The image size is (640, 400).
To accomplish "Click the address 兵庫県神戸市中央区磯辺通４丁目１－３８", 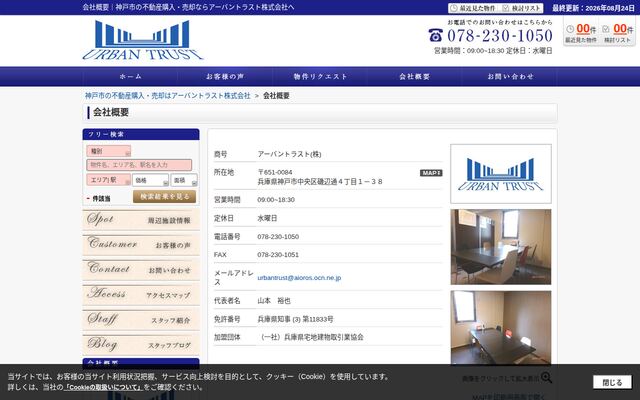I will point(320,182).
